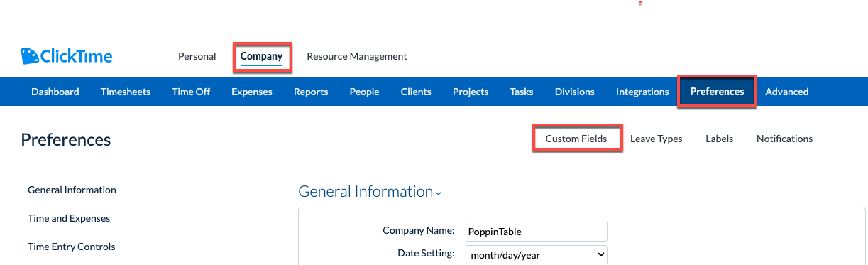
Task: Open Time Entry Controls in the sidebar
Action: [x=72, y=247]
